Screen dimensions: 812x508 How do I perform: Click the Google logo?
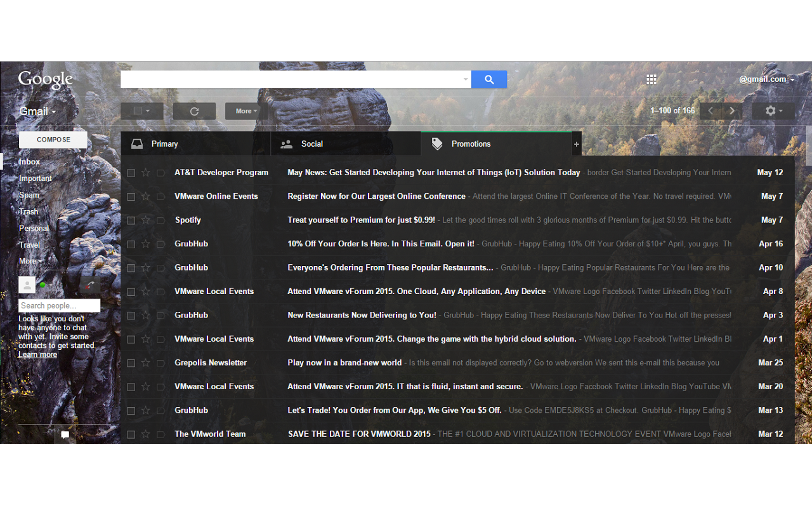tap(46, 80)
